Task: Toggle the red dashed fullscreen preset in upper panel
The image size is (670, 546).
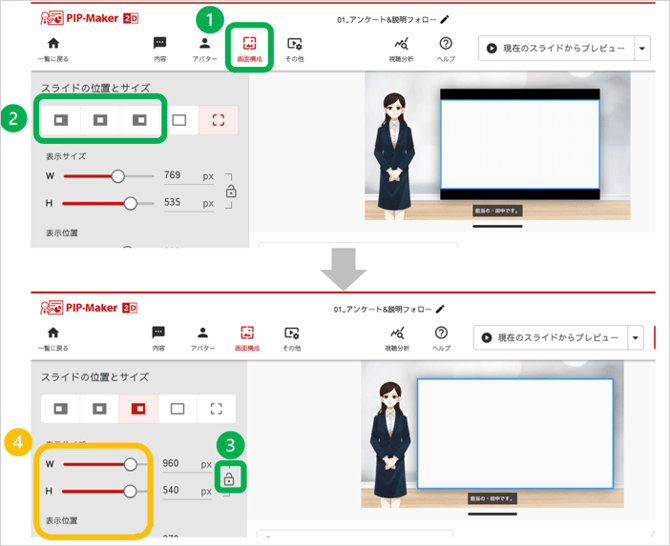Action: (x=216, y=119)
